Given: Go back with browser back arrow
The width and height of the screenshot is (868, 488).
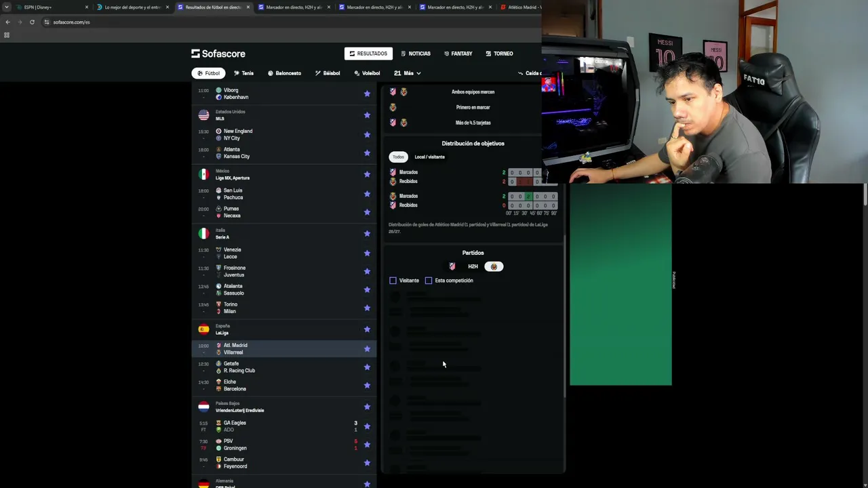Looking at the screenshot, I should pyautogui.click(x=7, y=22).
